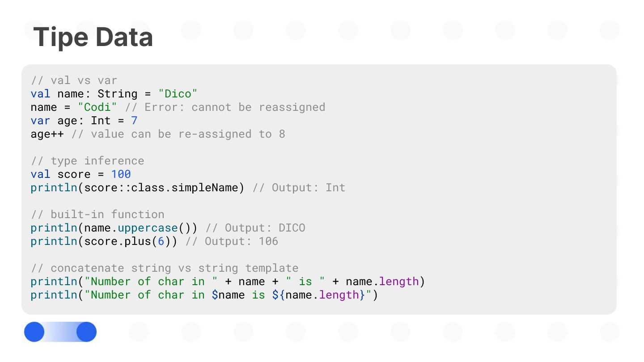644x362 pixels.
Task: Click the "age++" statement
Action: 47,134
